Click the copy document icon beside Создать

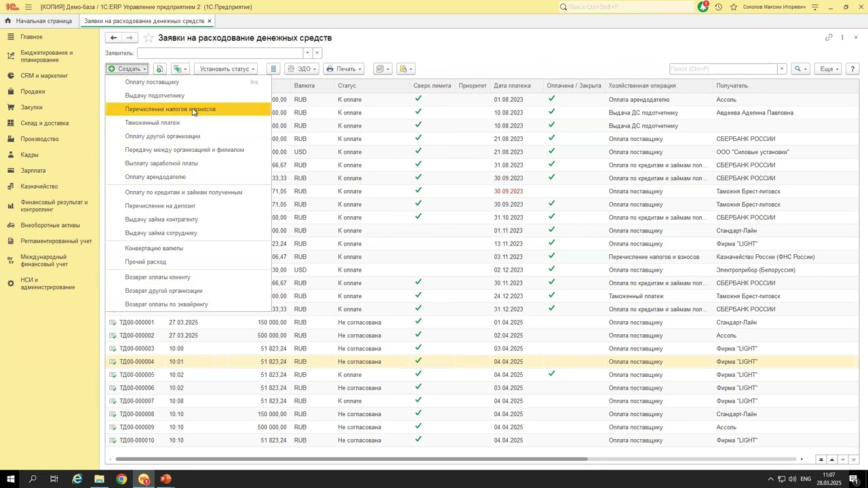pos(159,69)
